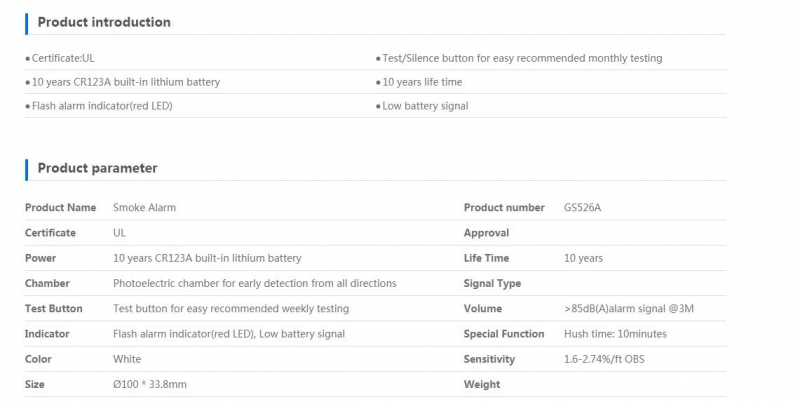Click the White color value

(x=127, y=359)
